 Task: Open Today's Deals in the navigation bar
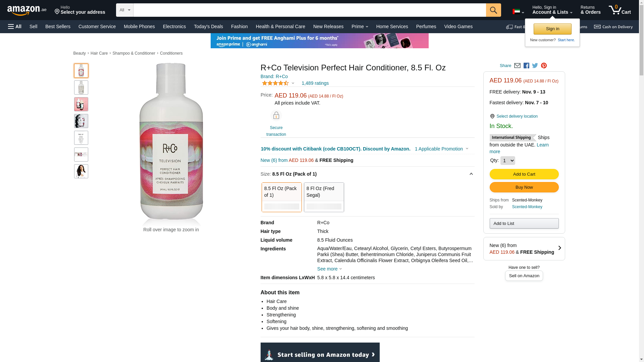pos(208,26)
